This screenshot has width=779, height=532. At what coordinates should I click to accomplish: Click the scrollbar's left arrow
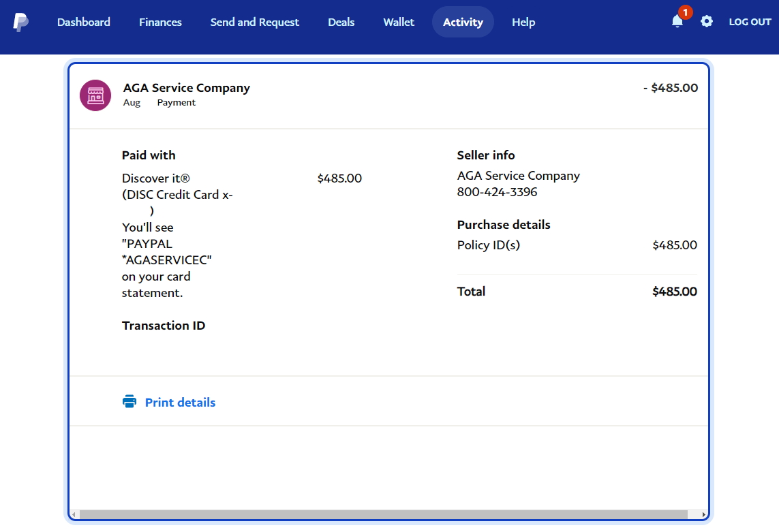pyautogui.click(x=74, y=514)
